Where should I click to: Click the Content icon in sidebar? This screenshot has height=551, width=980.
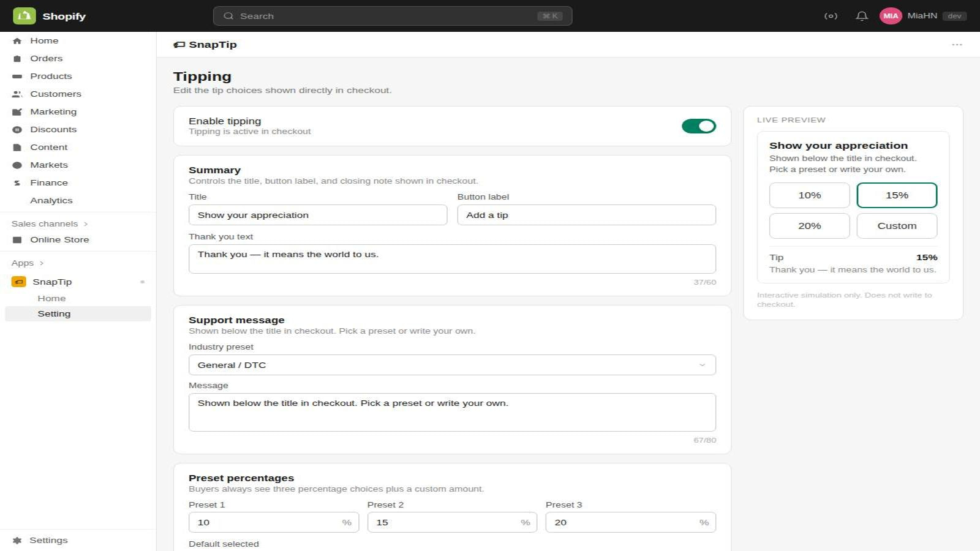17,148
